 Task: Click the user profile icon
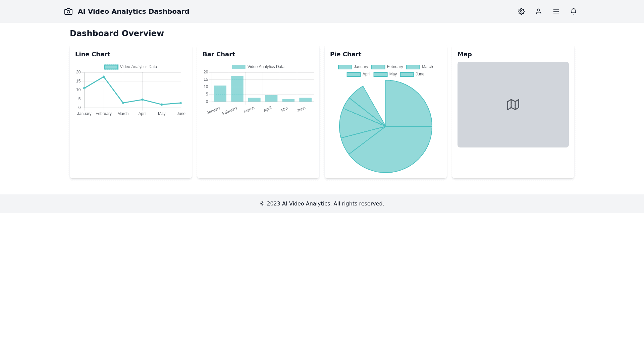tap(538, 11)
